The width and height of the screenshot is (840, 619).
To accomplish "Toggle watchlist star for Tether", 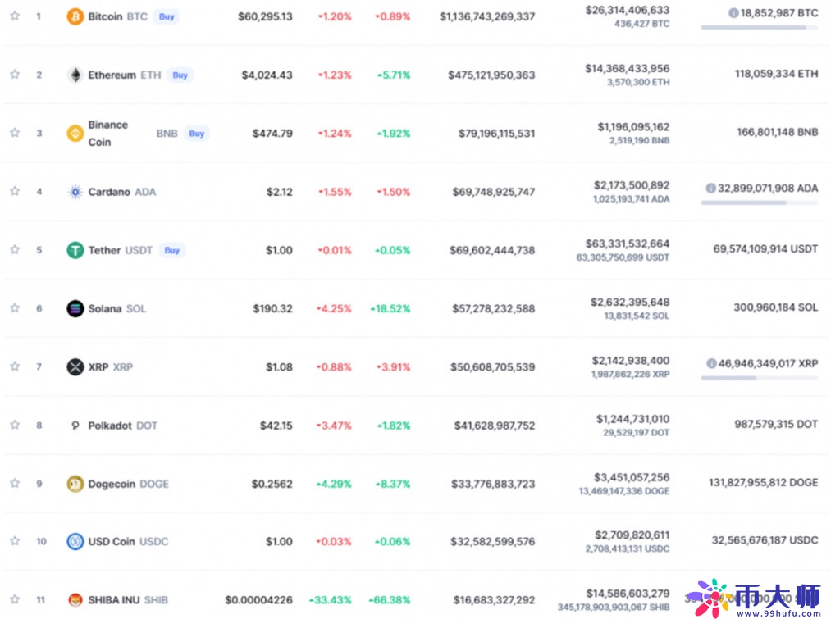I will [x=15, y=249].
